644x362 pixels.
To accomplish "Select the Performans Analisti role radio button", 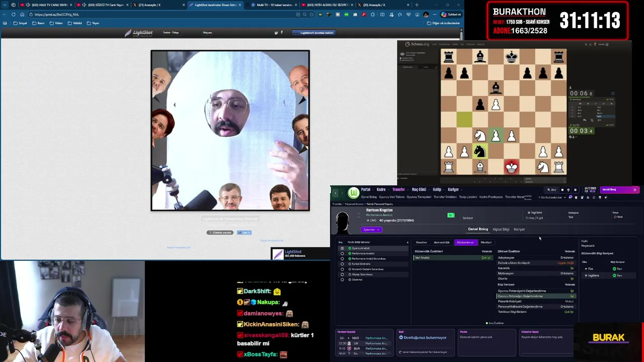I will [342, 253].
